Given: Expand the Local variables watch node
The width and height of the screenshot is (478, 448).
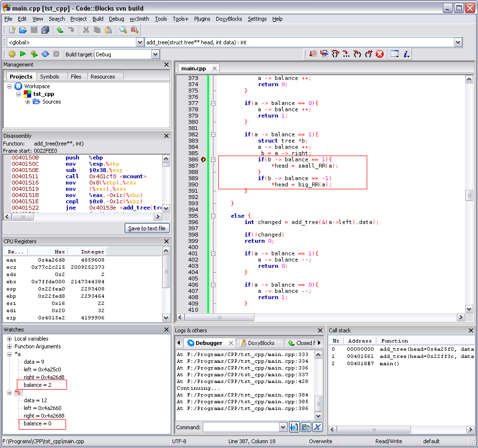Looking at the screenshot, I should pyautogui.click(x=10, y=339).
